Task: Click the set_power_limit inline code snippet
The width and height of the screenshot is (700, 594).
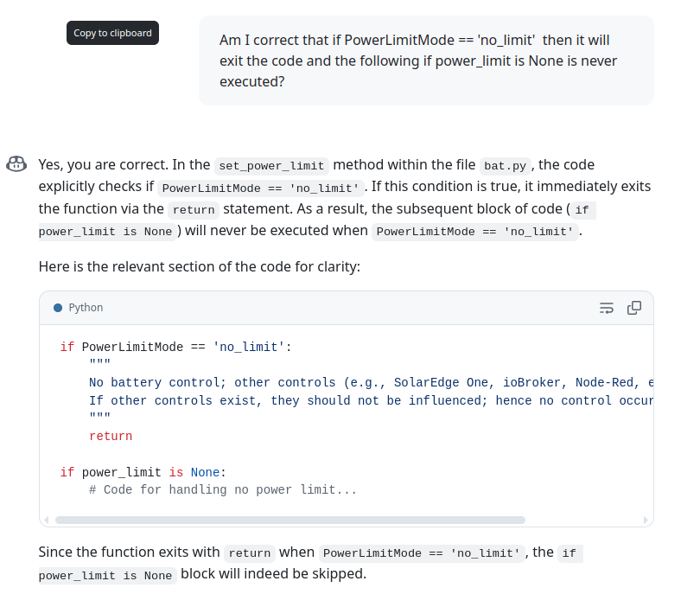Action: (x=271, y=166)
